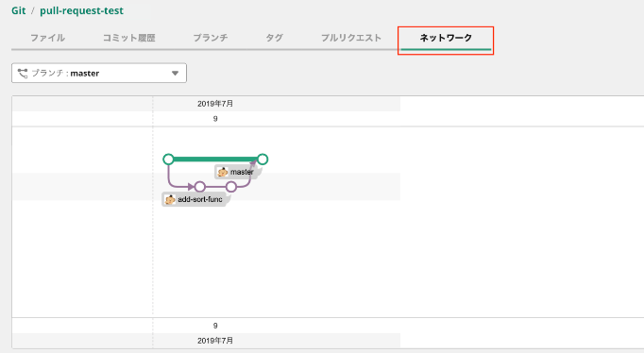Click the first master commit node
This screenshot has width=644, height=353.
click(x=168, y=160)
